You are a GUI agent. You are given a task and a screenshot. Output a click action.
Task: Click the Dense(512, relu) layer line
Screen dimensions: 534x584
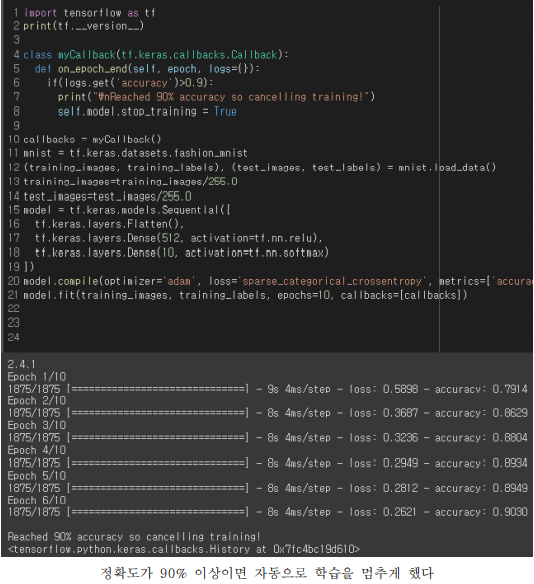178,238
